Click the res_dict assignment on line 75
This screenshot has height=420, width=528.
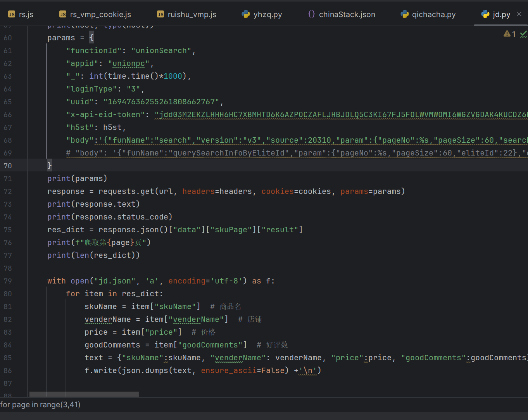[x=175, y=230]
